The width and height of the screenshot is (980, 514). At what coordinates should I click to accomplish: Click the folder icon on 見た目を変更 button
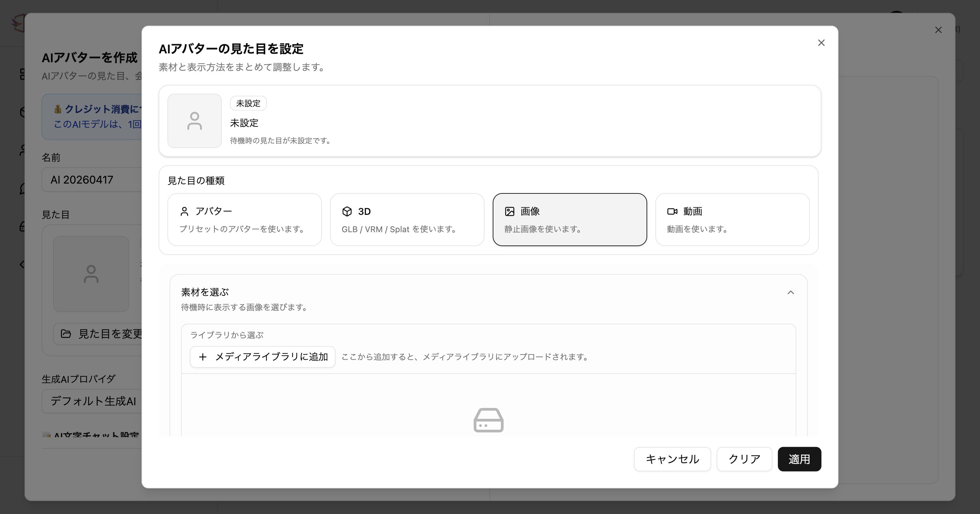tap(66, 334)
